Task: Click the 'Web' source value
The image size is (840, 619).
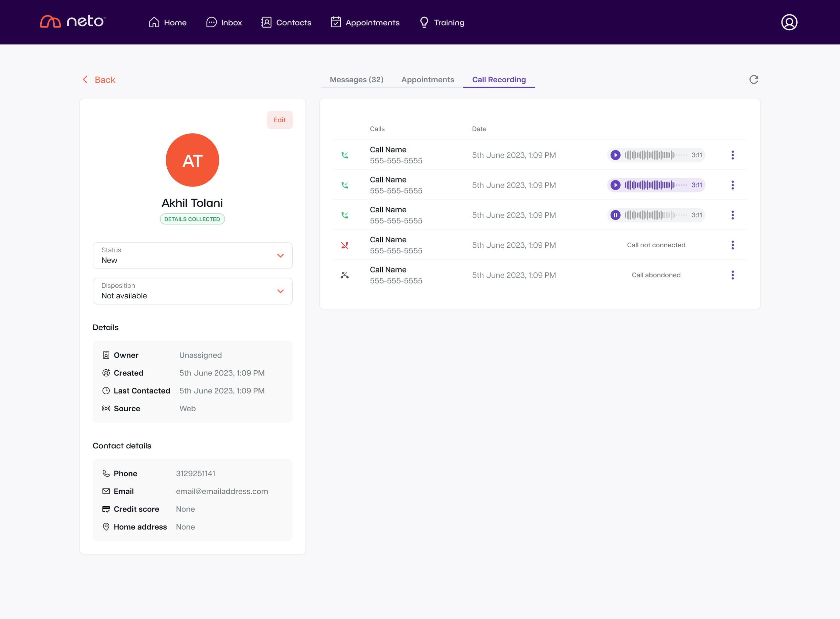Action: click(187, 408)
